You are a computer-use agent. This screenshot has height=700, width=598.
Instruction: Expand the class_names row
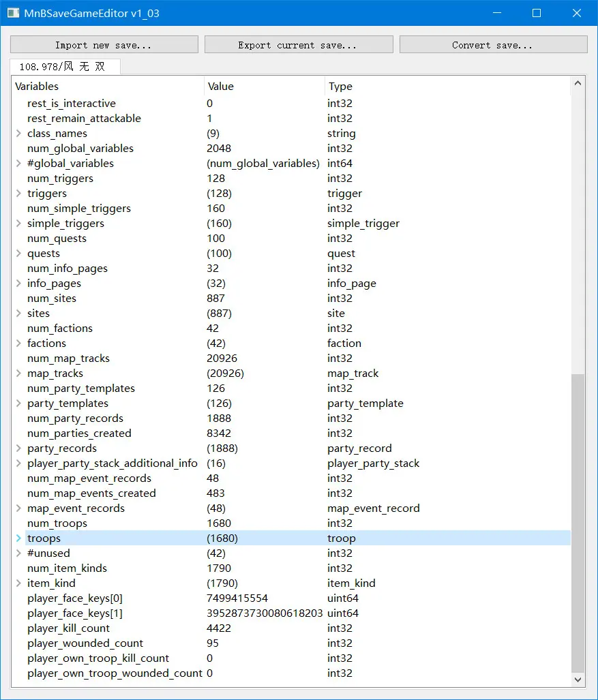(x=19, y=134)
